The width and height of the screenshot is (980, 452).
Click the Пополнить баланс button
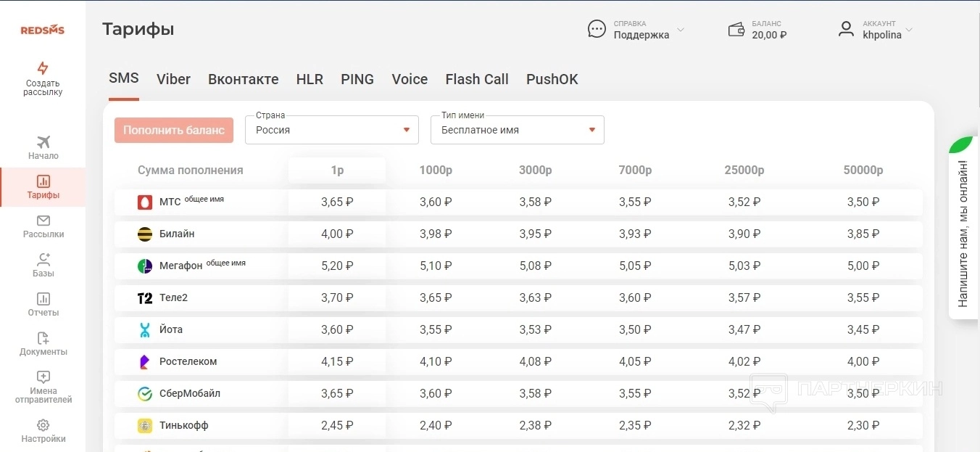click(174, 130)
